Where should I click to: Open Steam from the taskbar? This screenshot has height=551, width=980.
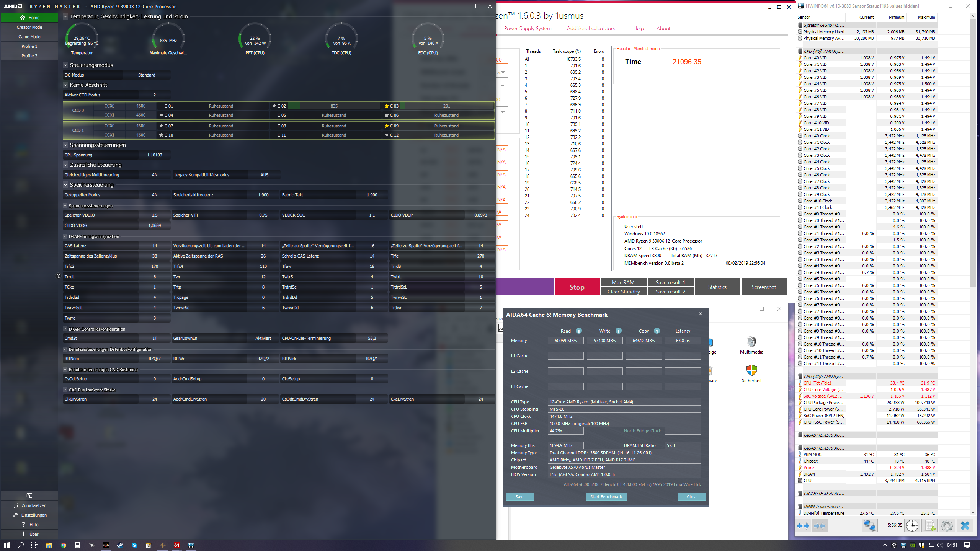[x=120, y=545]
